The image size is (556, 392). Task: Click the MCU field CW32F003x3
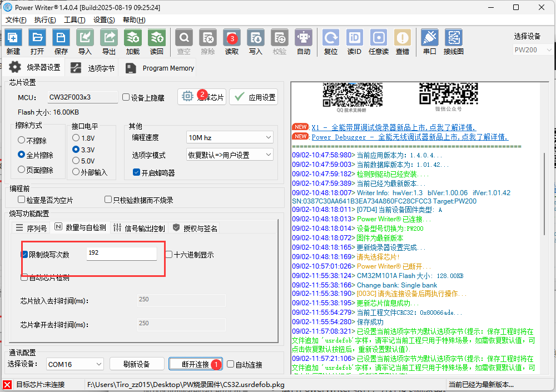83,97
